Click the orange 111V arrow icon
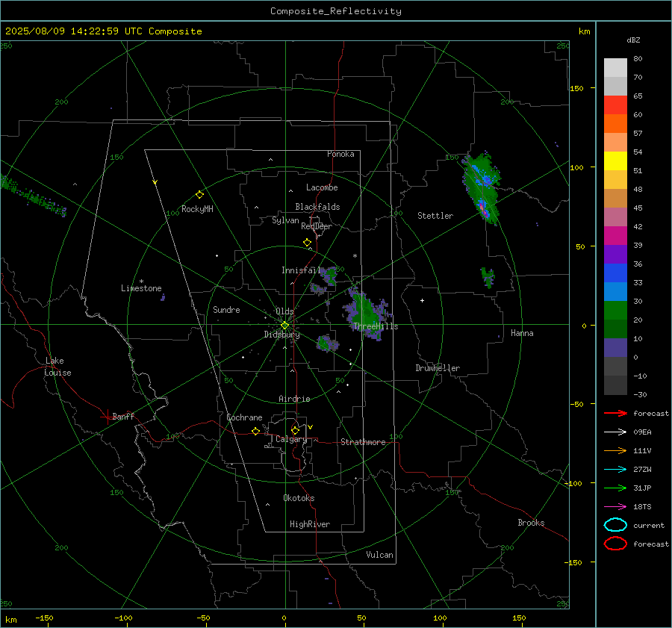 (615, 450)
